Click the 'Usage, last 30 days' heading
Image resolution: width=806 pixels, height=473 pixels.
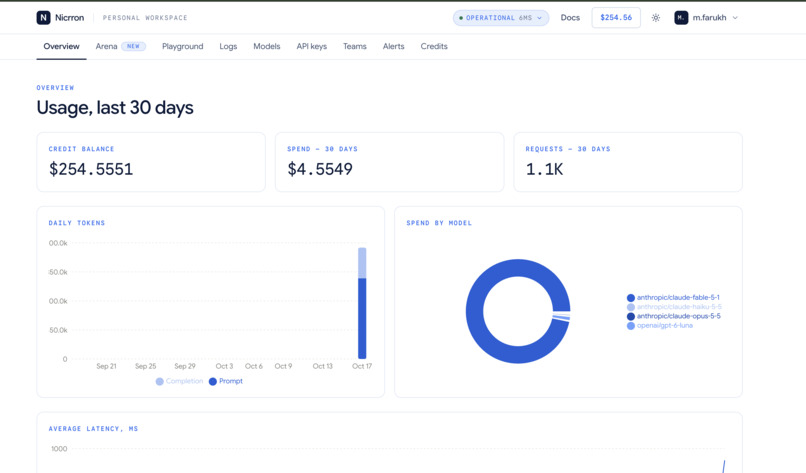pos(115,107)
